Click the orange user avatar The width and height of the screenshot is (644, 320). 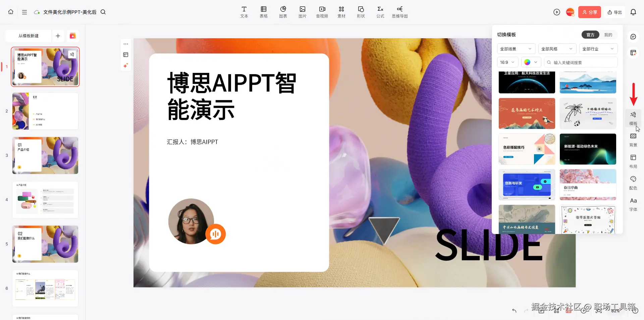point(570,12)
